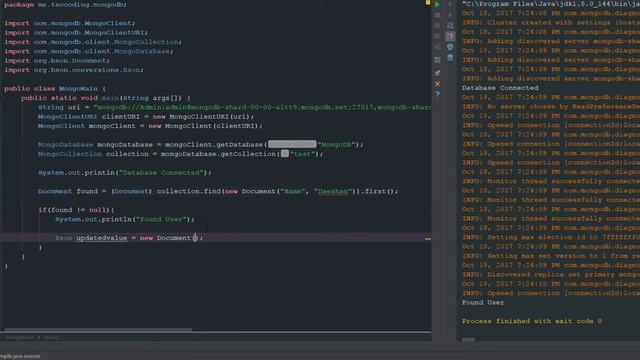Click println "Found User" string in code
Viewport: 640px width, 360px height.
(161, 220)
